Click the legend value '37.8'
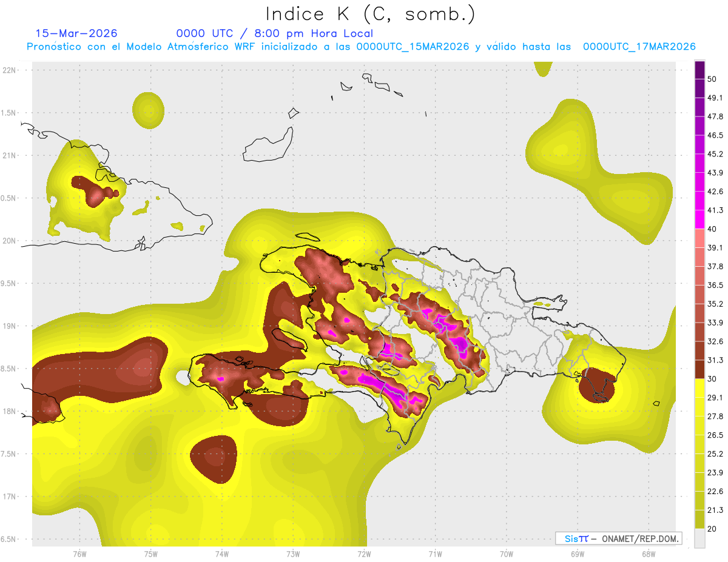 point(715,266)
